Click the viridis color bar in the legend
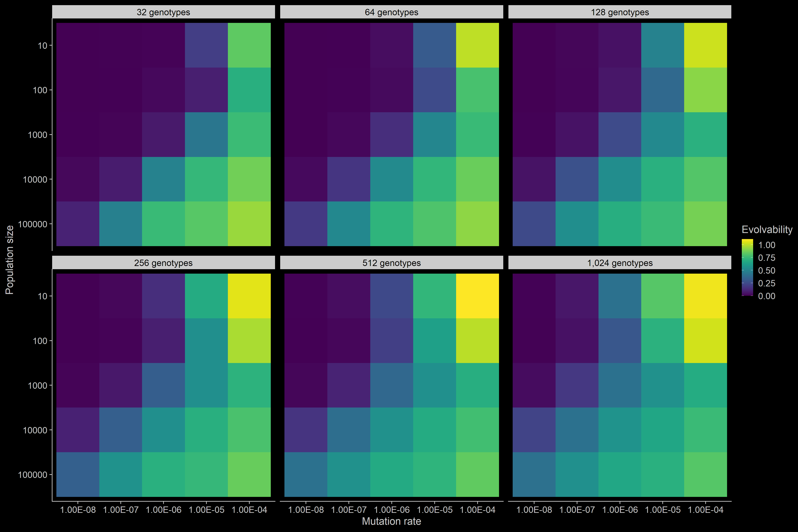This screenshot has width=798, height=532. (x=747, y=267)
